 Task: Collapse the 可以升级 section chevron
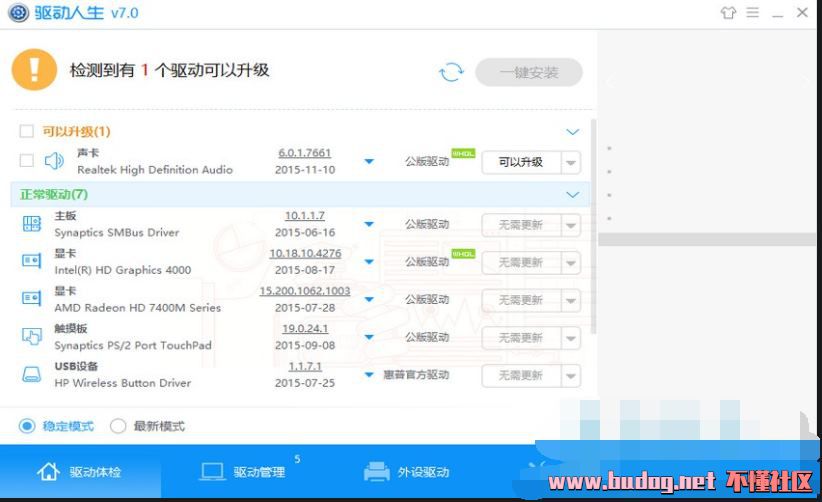coord(573,132)
